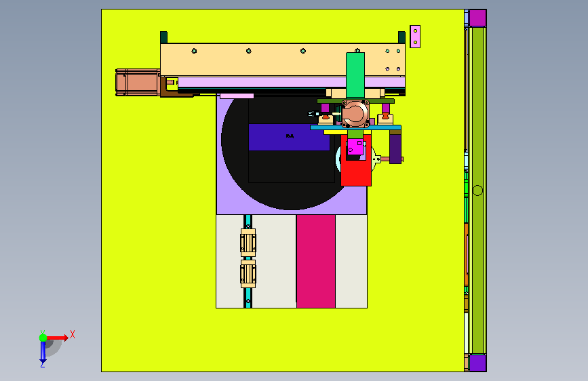Pick the dark purple block on the right
This screenshot has height=381, width=588.
coord(395,149)
